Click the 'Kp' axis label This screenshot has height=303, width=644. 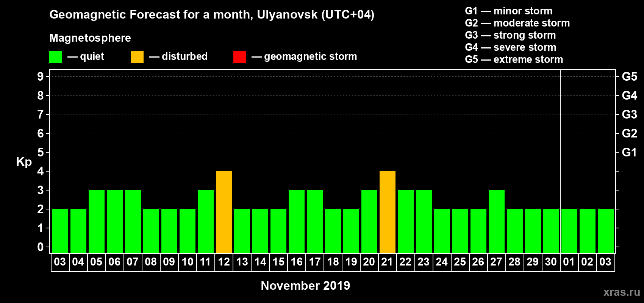pos(24,162)
